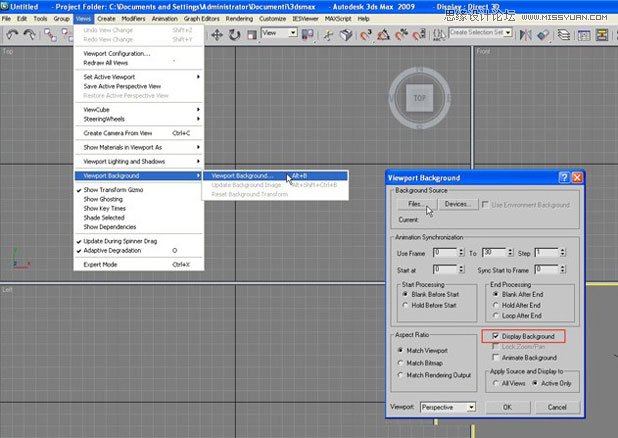Enable the Animate Background checkbox

(x=496, y=357)
